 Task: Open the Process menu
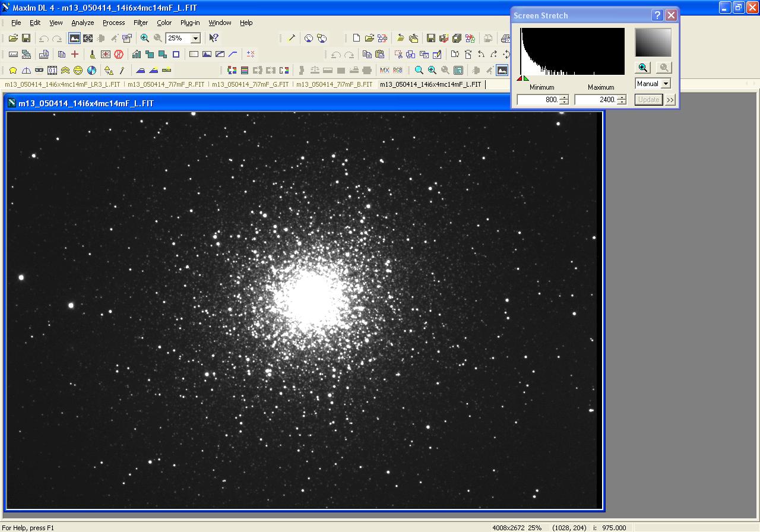[x=113, y=23]
